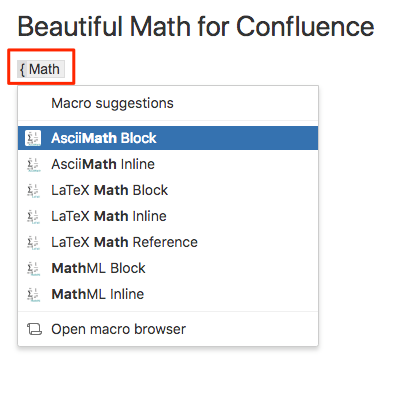Pick LaTeX Math Inline from the list
Image resolution: width=414 pixels, height=407 pixels.
[168, 216]
